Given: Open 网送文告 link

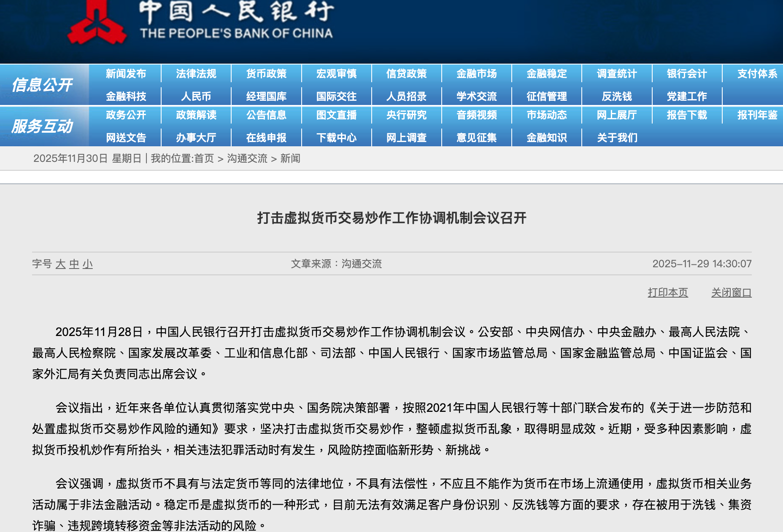Looking at the screenshot, I should pos(126,137).
